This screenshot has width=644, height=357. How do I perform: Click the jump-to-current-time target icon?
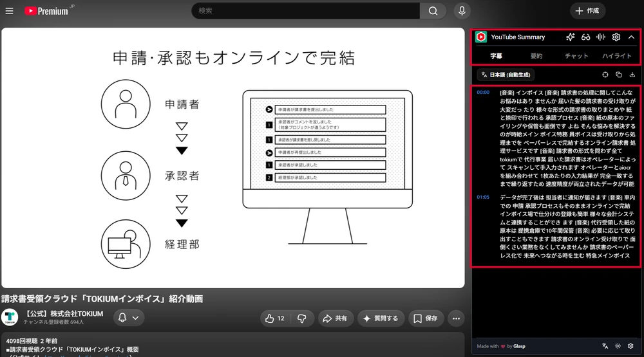tap(605, 75)
